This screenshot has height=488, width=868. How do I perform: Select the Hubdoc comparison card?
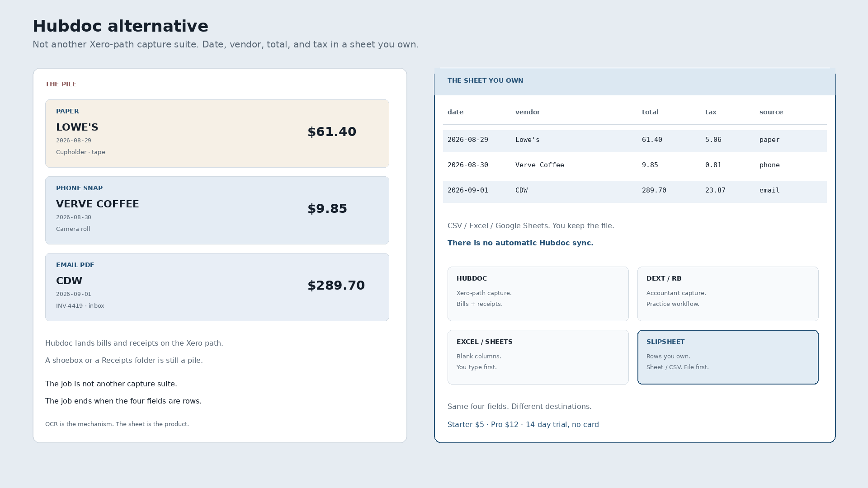[538, 294]
